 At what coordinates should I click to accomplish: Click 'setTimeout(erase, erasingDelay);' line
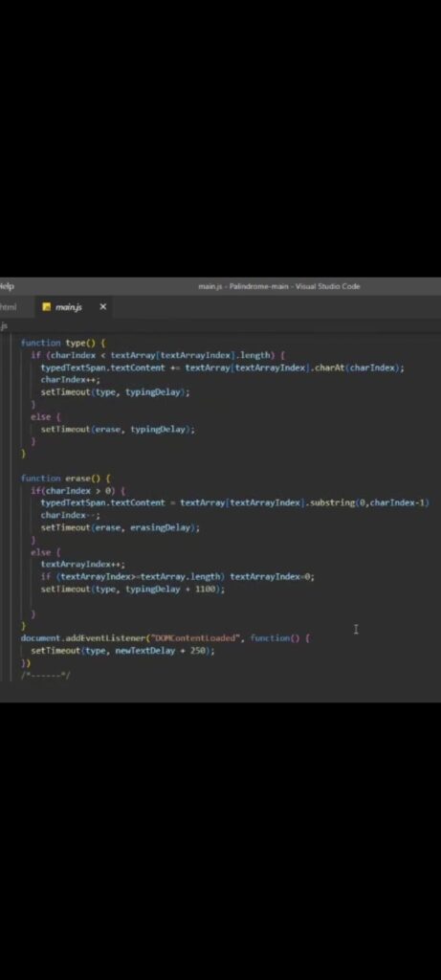(120, 527)
